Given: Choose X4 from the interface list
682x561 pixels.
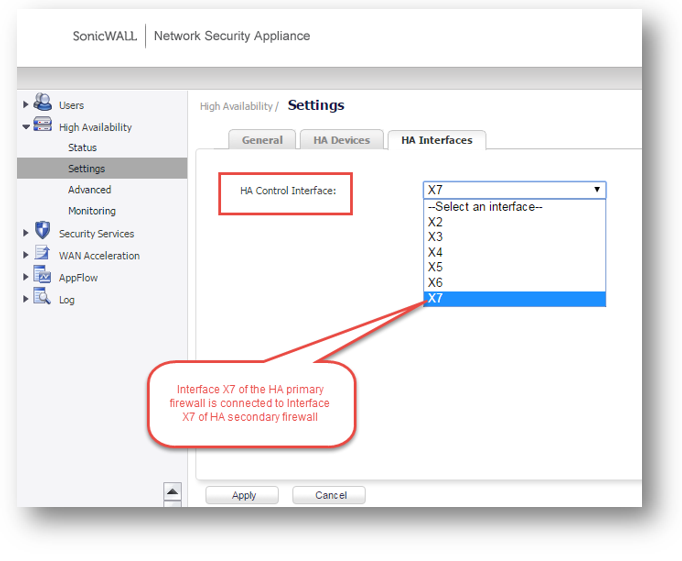Looking at the screenshot, I should click(436, 252).
